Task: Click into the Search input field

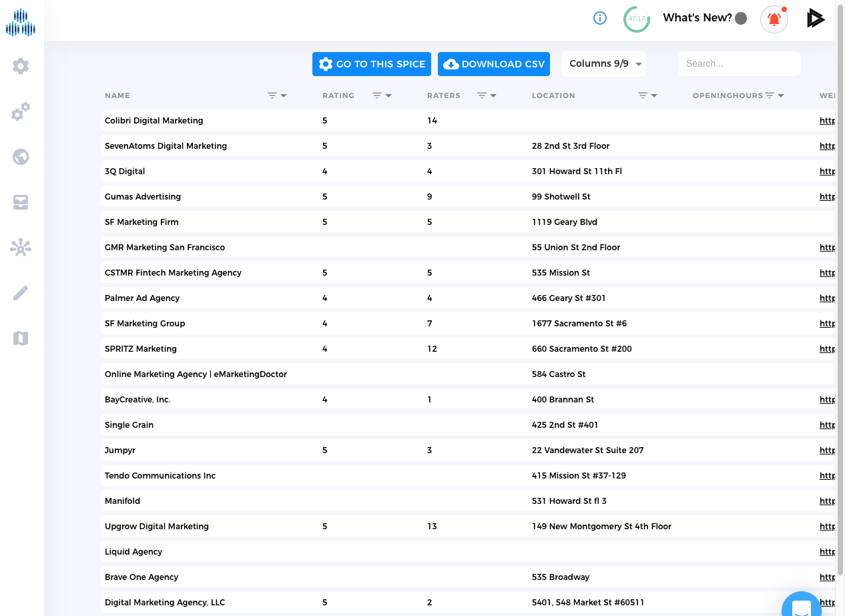Action: click(x=739, y=64)
